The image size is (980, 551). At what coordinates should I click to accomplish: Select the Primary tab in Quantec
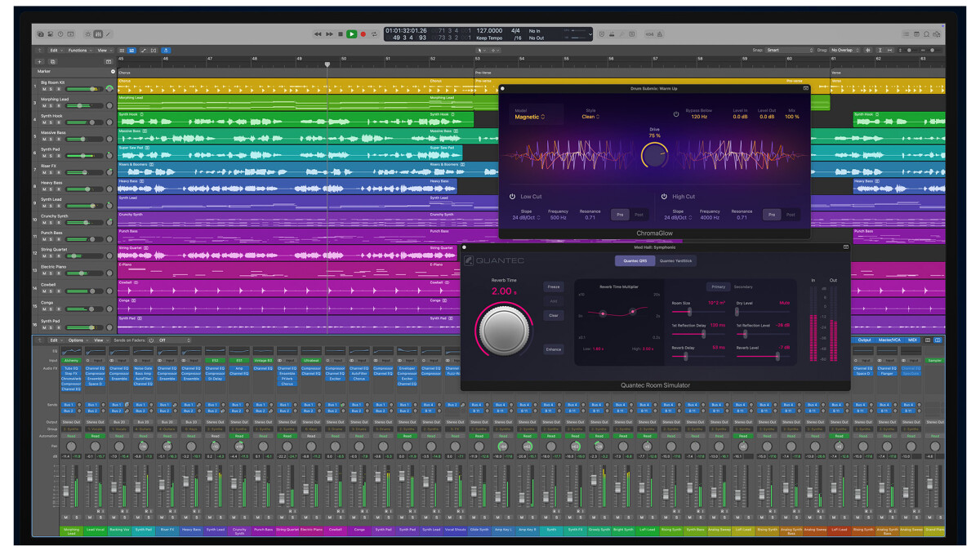click(718, 287)
